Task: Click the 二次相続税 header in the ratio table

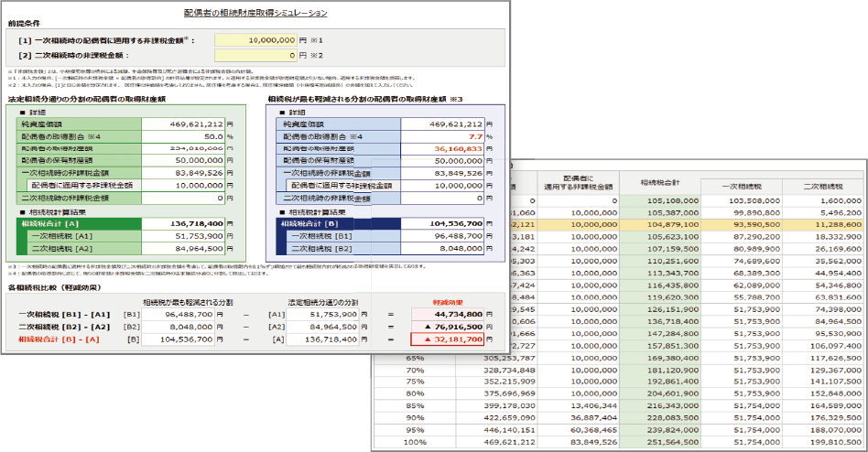Action: point(823,187)
